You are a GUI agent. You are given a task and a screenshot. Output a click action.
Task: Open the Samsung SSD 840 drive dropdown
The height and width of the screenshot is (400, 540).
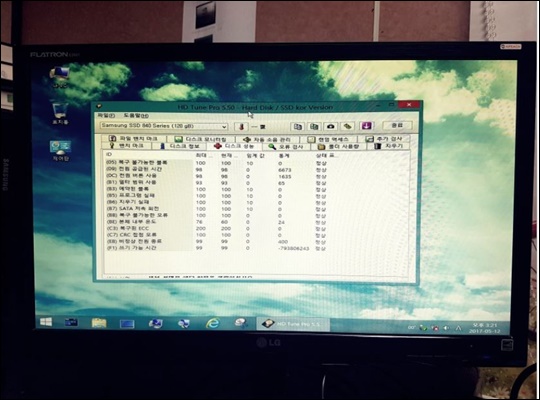coord(164,126)
